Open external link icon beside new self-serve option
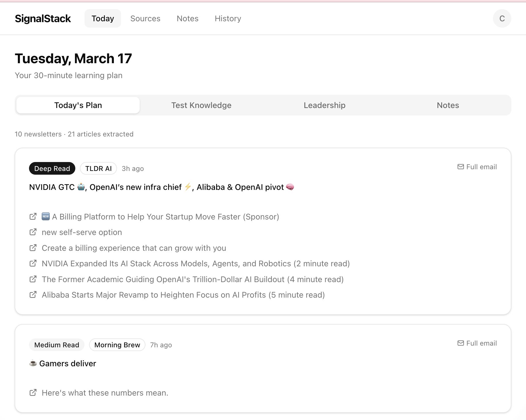 click(x=33, y=232)
